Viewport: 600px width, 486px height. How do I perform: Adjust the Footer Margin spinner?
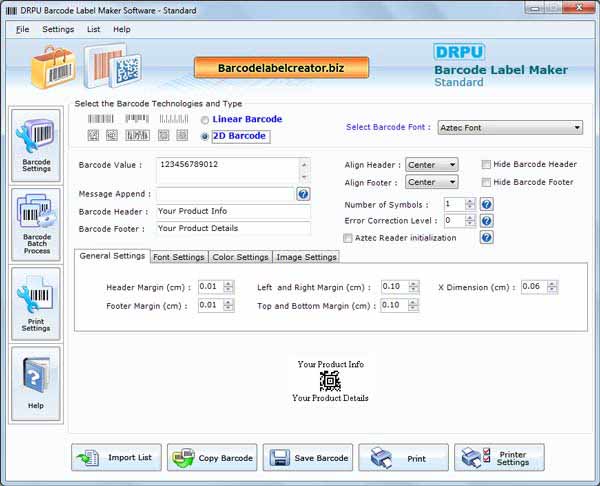228,305
